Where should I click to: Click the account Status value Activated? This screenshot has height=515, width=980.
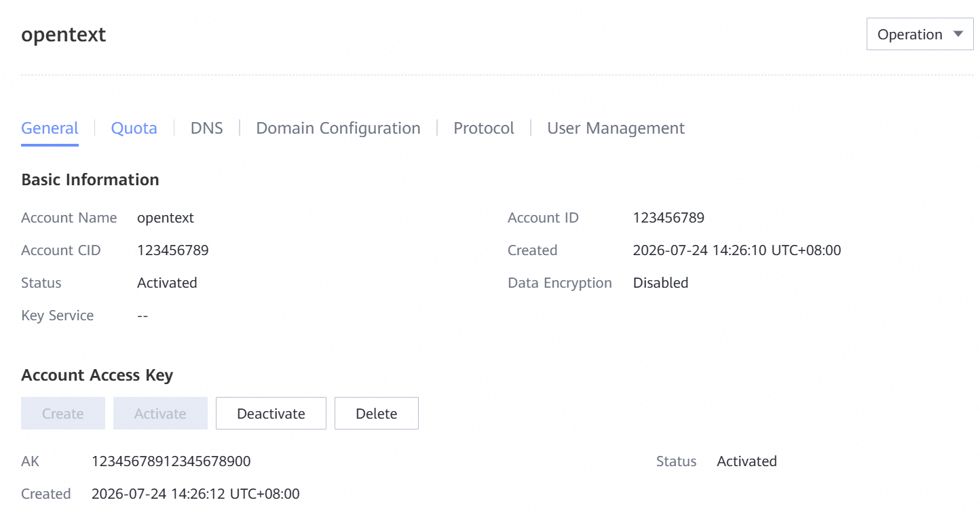pos(167,283)
